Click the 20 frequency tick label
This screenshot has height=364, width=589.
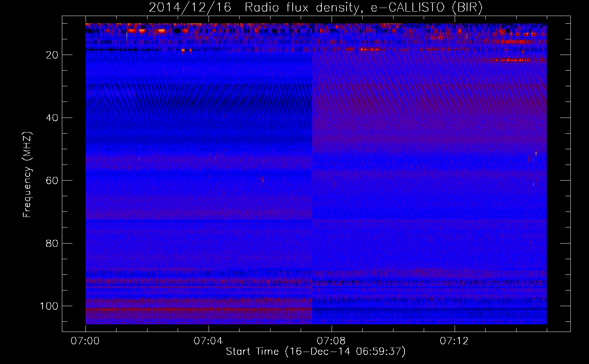52,55
